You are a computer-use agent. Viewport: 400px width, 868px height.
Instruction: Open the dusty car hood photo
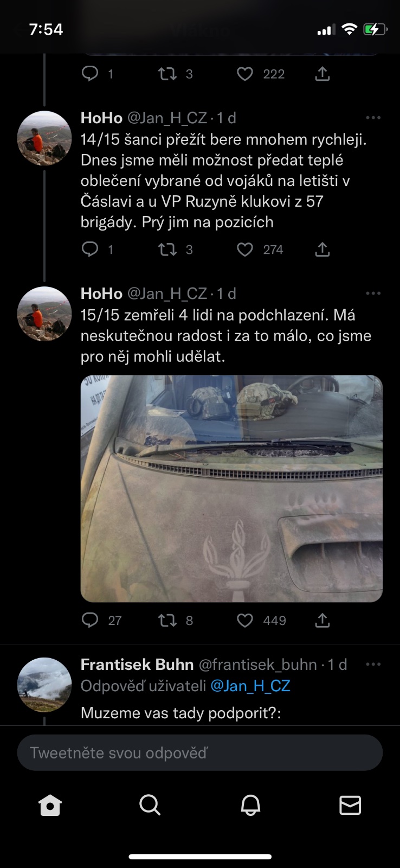point(231,488)
